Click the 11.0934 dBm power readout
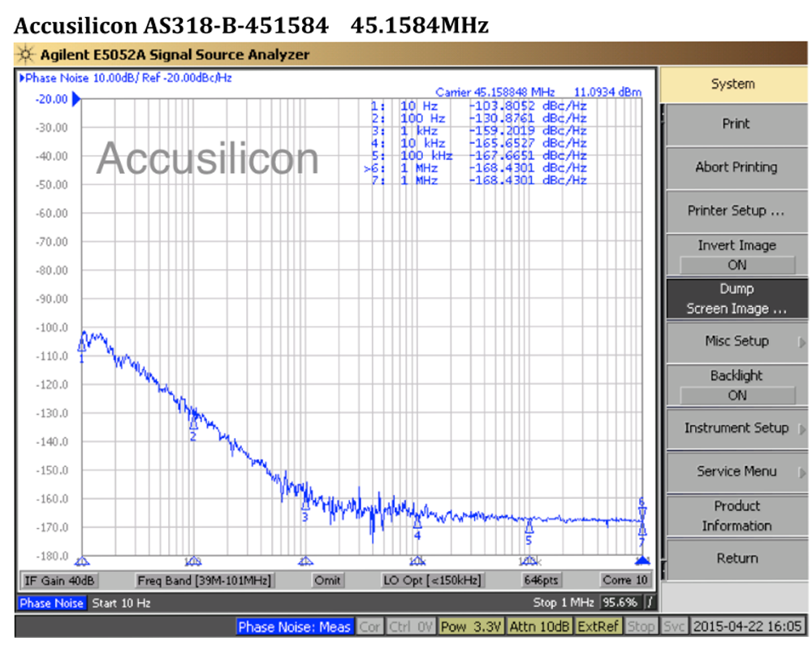The height and width of the screenshot is (650, 812). (607, 93)
